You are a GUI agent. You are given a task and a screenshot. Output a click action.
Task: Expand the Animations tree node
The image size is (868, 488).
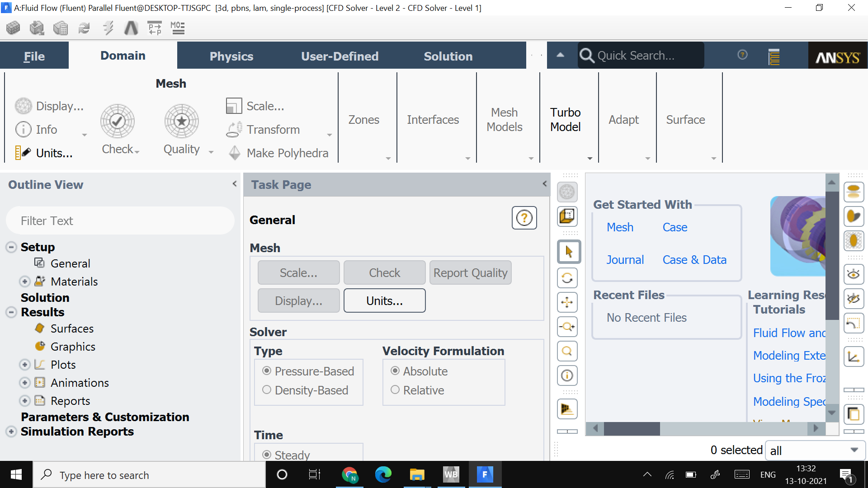coord(25,383)
